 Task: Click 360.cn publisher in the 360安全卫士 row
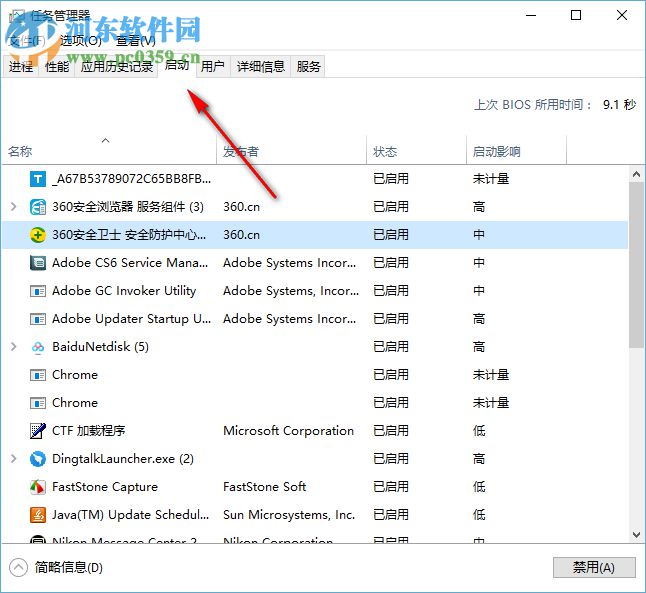(x=241, y=235)
